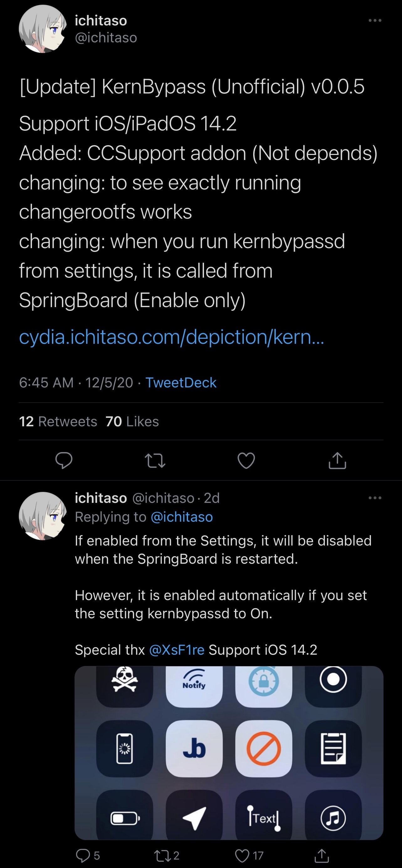The image size is (402, 868).
Task: Open the @XsF1re mention
Action: [176, 650]
